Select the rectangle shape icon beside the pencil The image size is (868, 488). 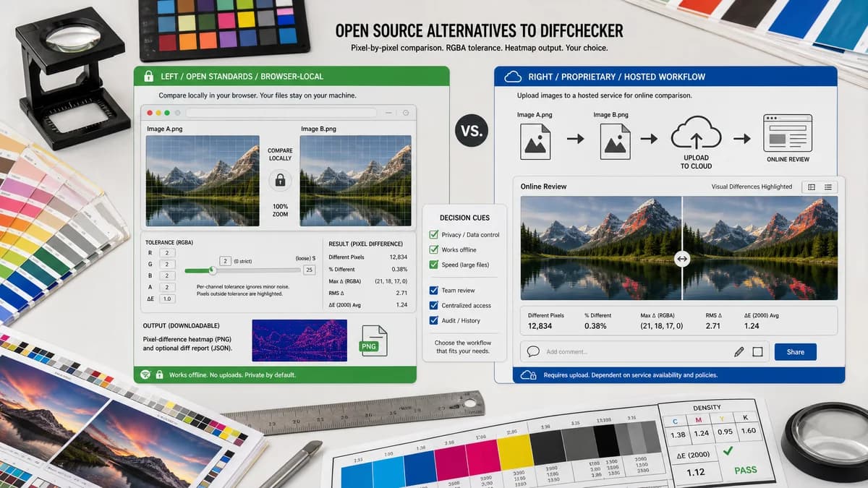pos(757,352)
